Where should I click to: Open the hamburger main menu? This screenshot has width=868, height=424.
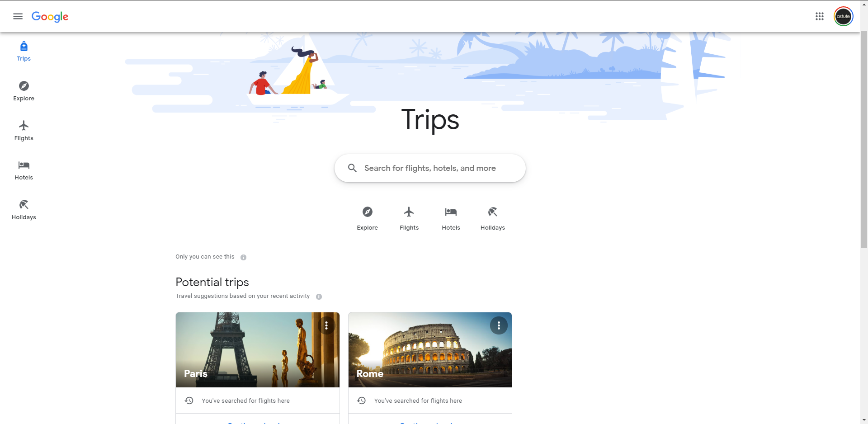[18, 16]
